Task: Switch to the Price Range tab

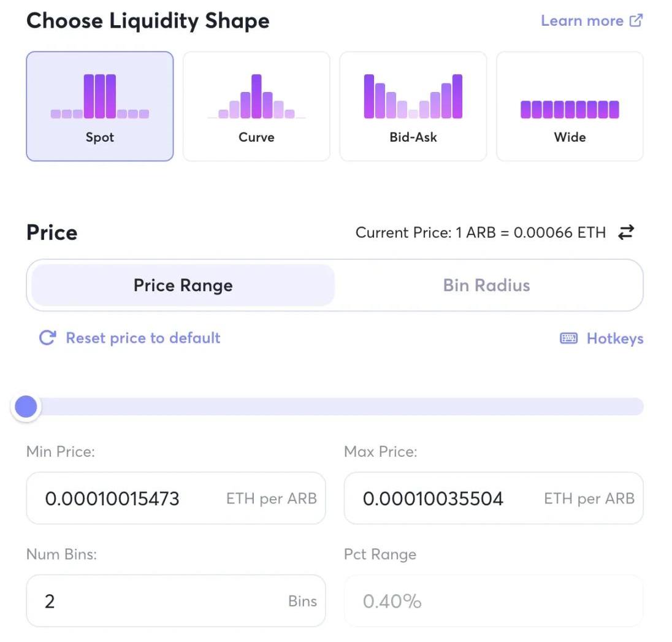Action: [x=183, y=285]
